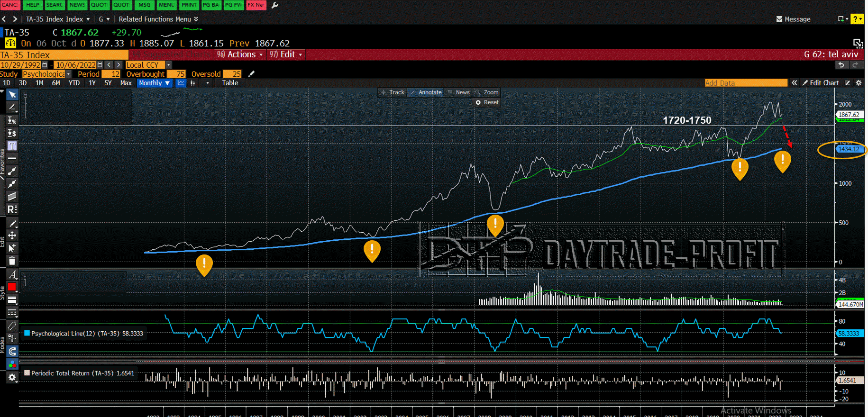Click the trash delete annotation icon
The image size is (868, 417).
pos(12,261)
